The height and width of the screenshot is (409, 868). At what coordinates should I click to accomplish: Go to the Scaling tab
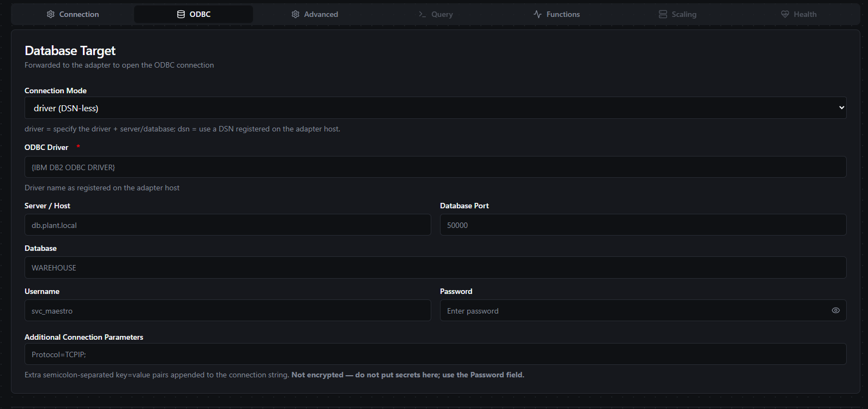678,14
